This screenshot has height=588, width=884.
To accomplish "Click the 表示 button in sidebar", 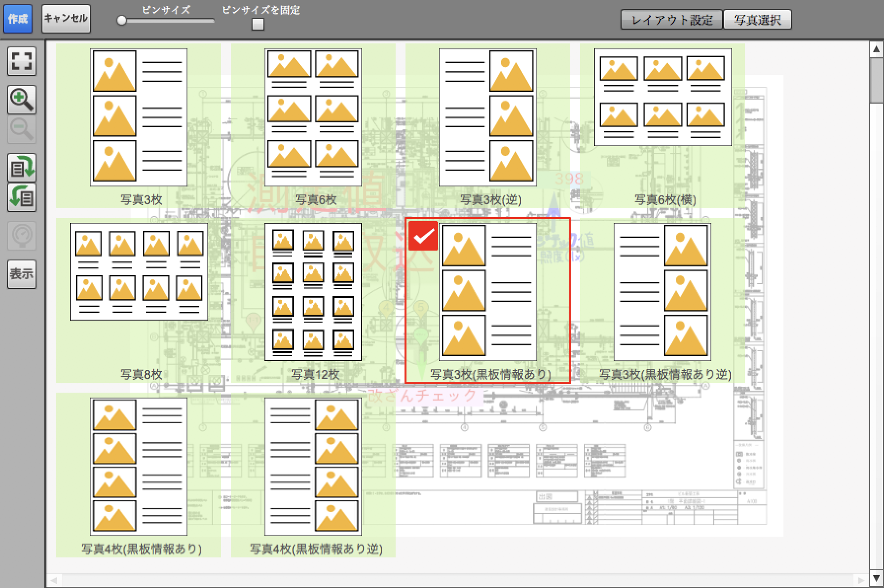I will click(x=21, y=274).
